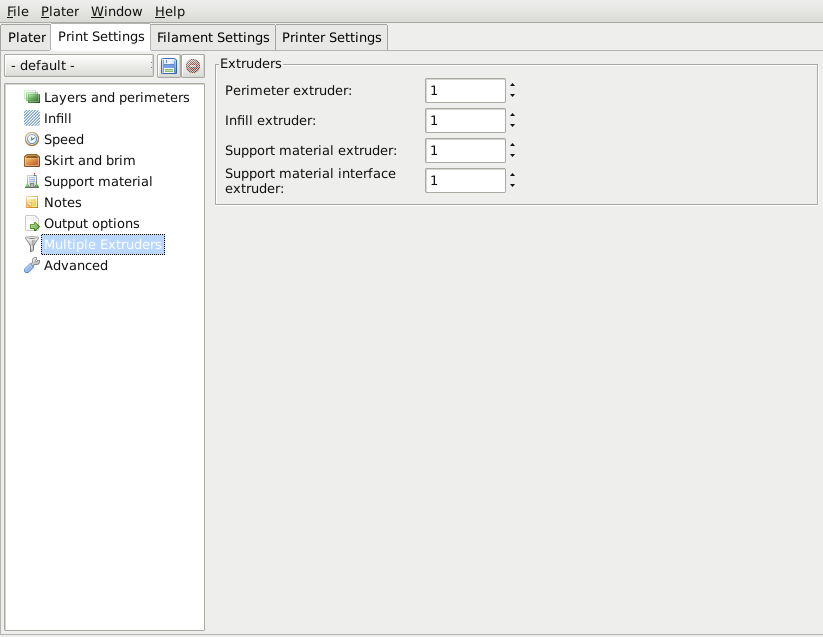Increase the Support material extruder value

point(512,145)
